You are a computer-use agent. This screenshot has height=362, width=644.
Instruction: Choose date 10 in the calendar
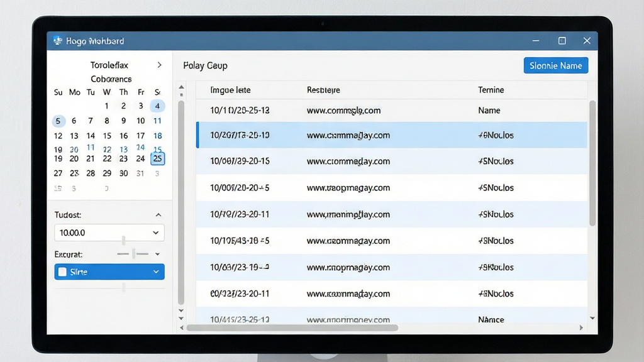click(x=140, y=121)
